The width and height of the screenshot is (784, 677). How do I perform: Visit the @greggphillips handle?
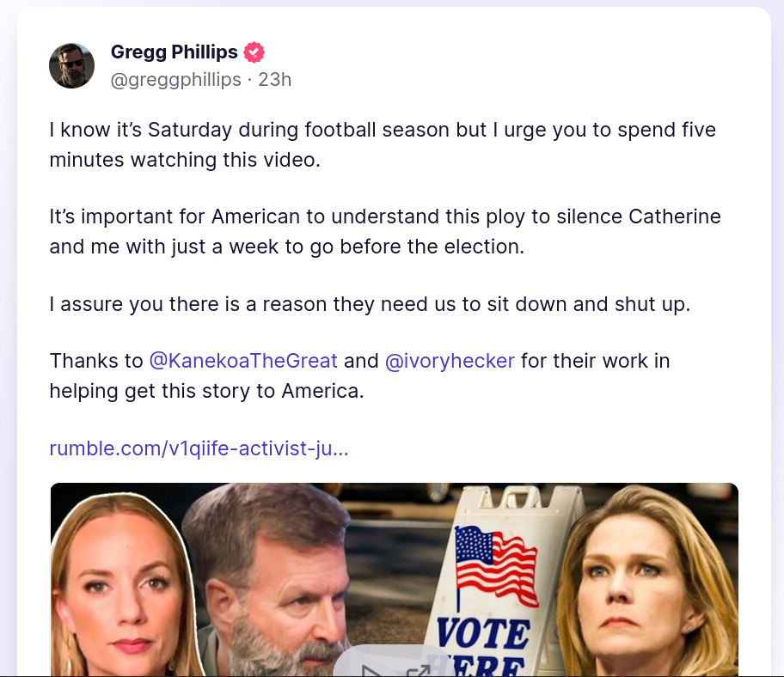175,79
